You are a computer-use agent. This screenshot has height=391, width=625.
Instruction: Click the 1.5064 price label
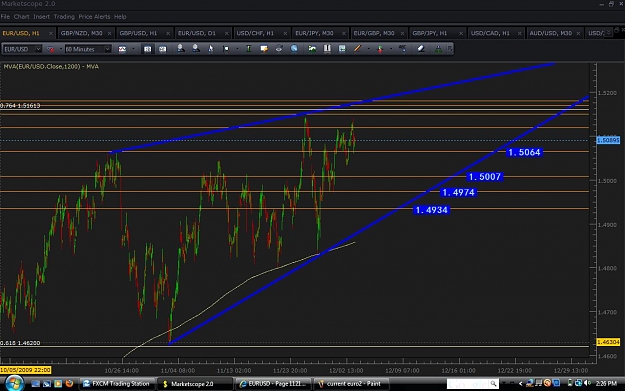pos(524,152)
